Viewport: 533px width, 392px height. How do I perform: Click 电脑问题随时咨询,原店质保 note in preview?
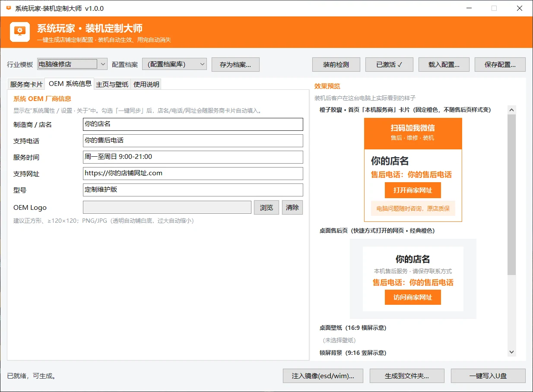(x=413, y=209)
